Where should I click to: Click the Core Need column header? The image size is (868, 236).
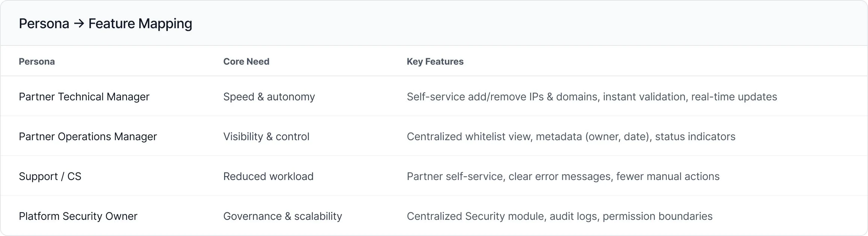246,62
